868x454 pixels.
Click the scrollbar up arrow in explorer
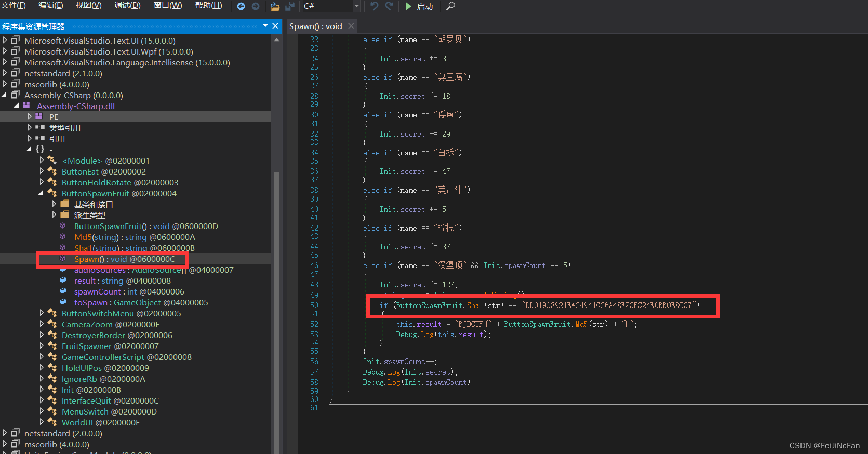(x=276, y=39)
